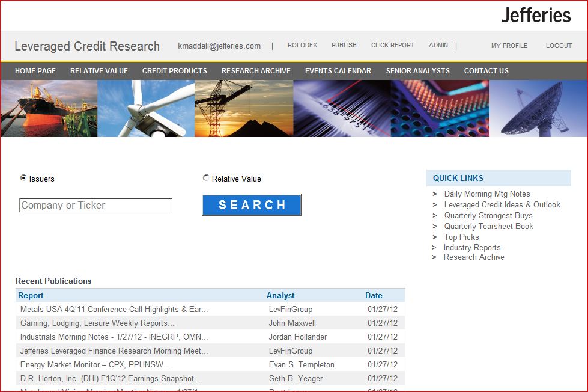The image size is (588, 392).
Task: Click the Recent Publications heading
Action: tap(53, 281)
